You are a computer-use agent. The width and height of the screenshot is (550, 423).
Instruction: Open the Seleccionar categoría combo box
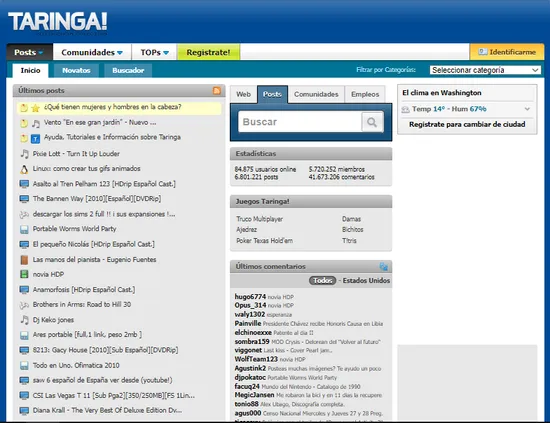coord(485,70)
